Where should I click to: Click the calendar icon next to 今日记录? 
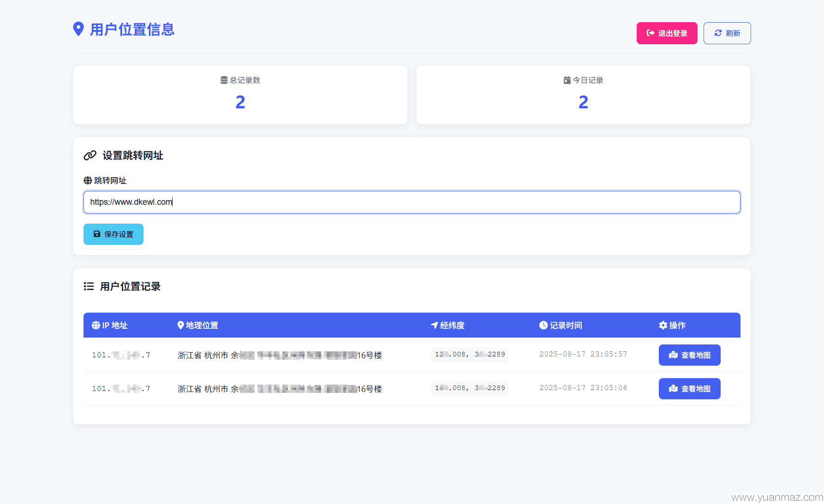[x=567, y=80]
